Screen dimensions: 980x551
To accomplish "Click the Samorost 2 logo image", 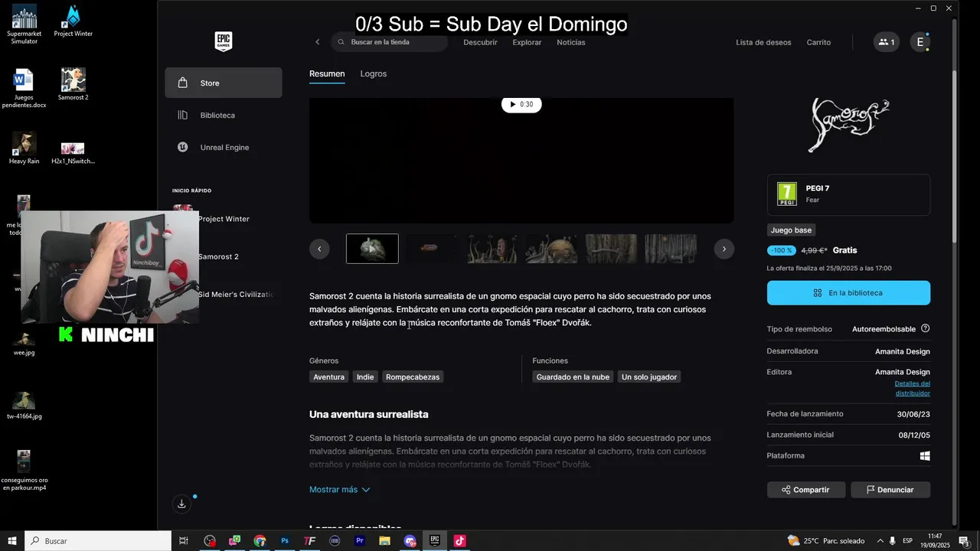I will (x=848, y=125).
